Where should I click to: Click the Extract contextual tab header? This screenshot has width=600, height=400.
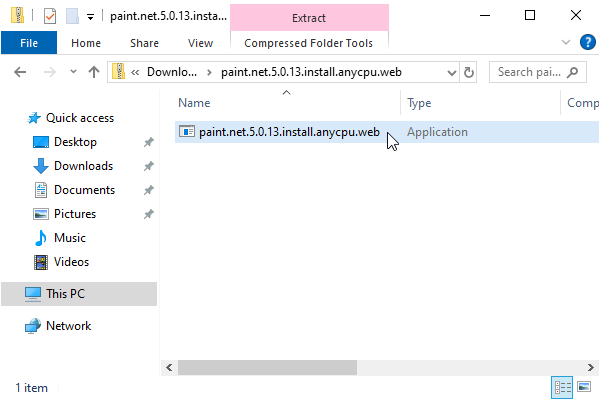click(309, 18)
